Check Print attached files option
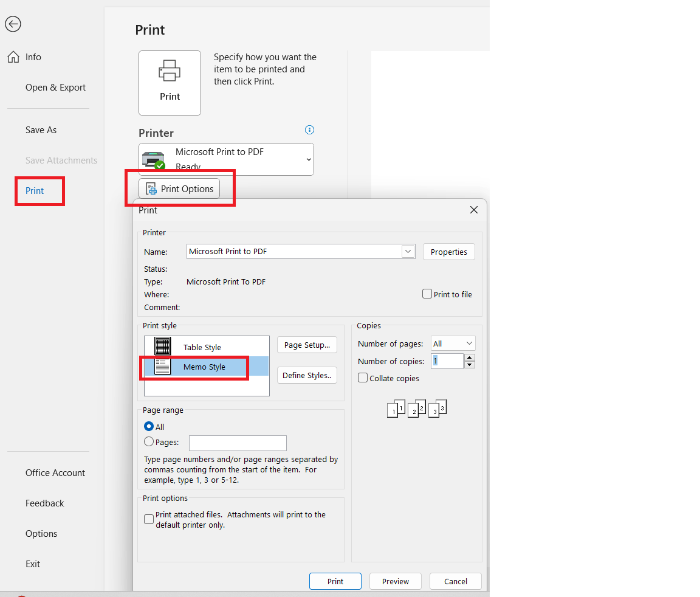This screenshot has height=597, width=700. pos(149,519)
